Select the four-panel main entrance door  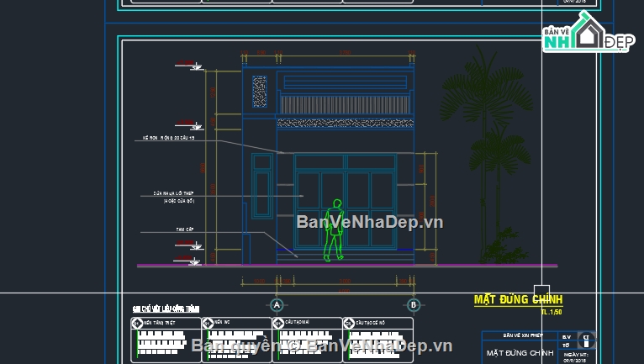[346, 201]
